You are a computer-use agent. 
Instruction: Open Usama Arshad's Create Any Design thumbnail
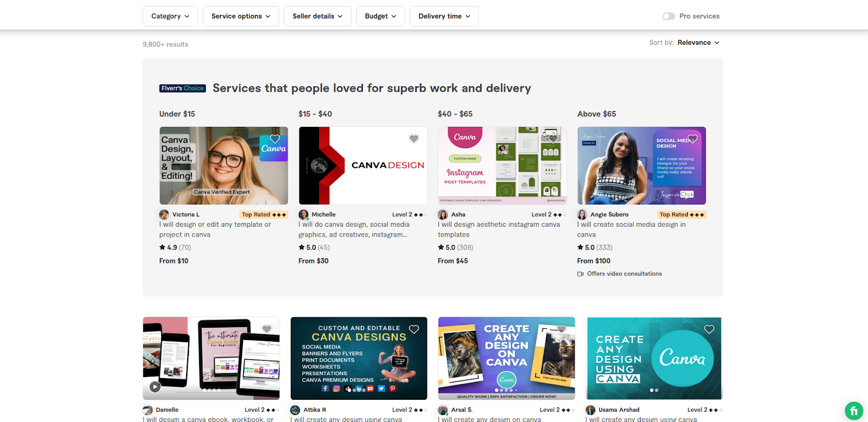pos(654,359)
